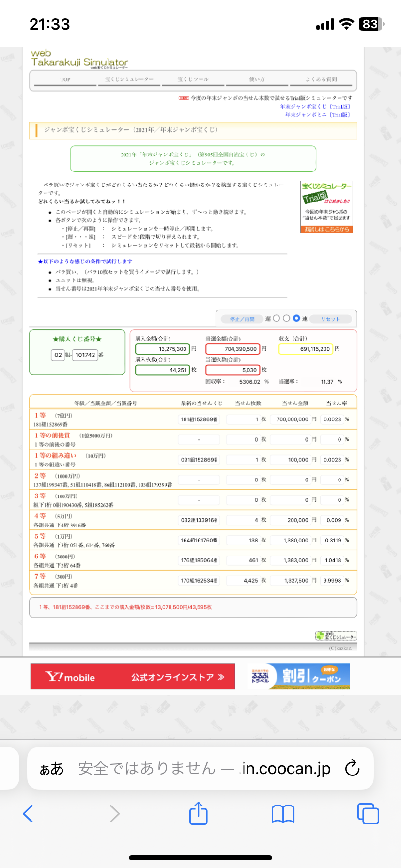Click the 購入金額(合計) field showing 13,275,300
The height and width of the screenshot is (868, 401).
point(162,349)
